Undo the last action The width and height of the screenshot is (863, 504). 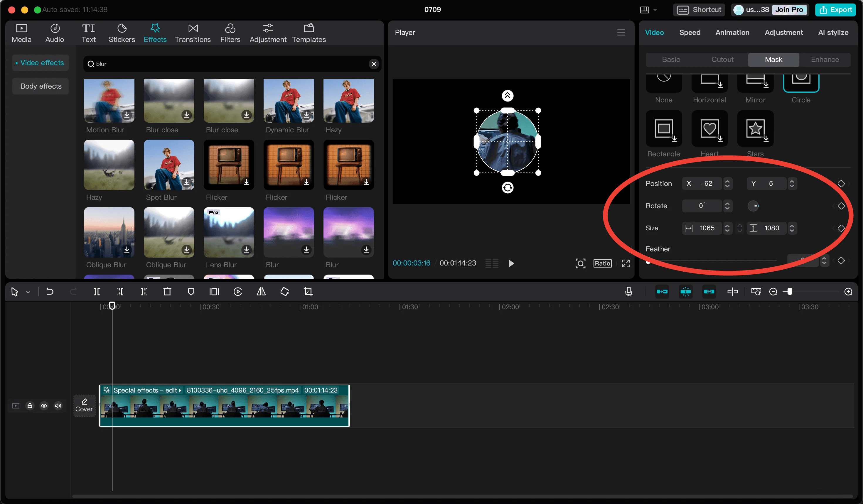(x=50, y=292)
